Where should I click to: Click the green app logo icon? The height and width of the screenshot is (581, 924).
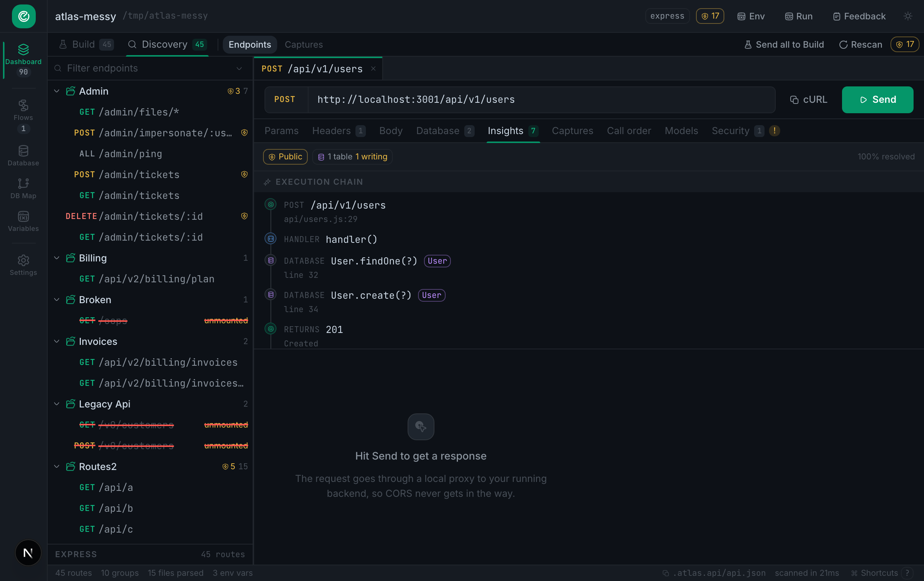pos(24,16)
